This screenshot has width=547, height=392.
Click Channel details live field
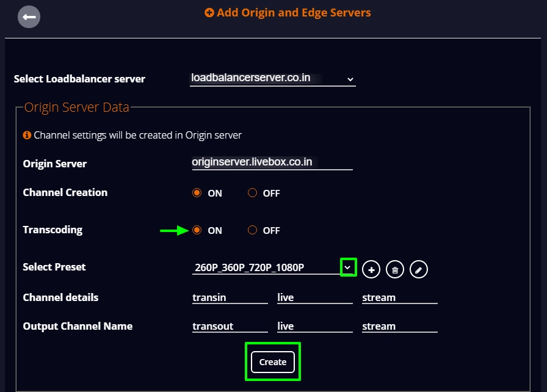[314, 297]
